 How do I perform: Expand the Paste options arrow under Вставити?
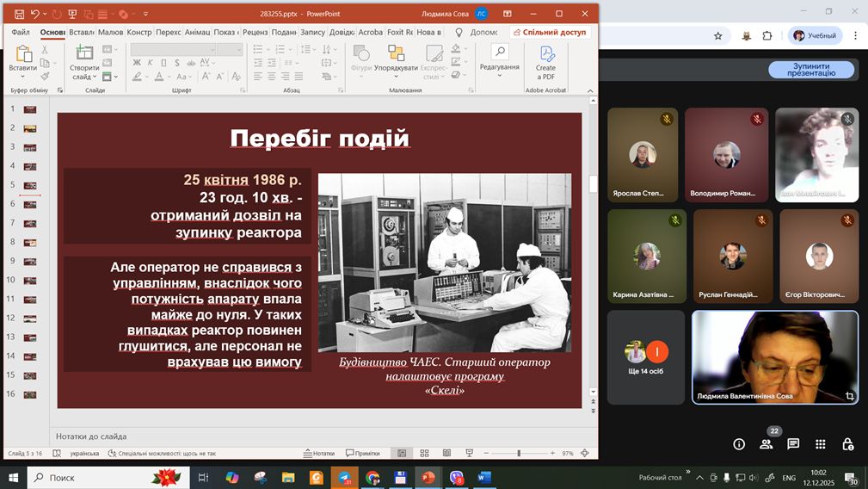click(22, 76)
